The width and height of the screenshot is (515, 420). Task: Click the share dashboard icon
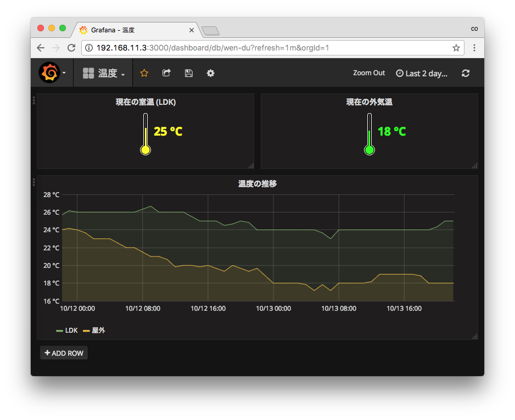(x=166, y=73)
